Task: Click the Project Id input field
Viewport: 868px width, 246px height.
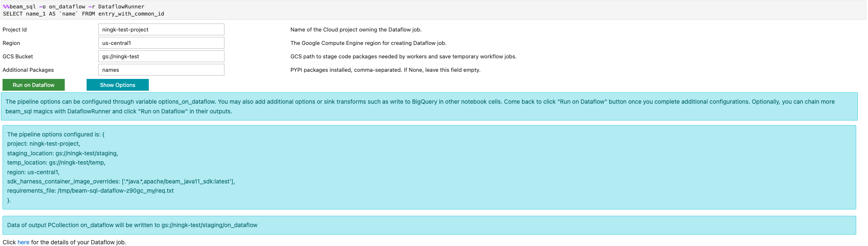Action: [161, 29]
